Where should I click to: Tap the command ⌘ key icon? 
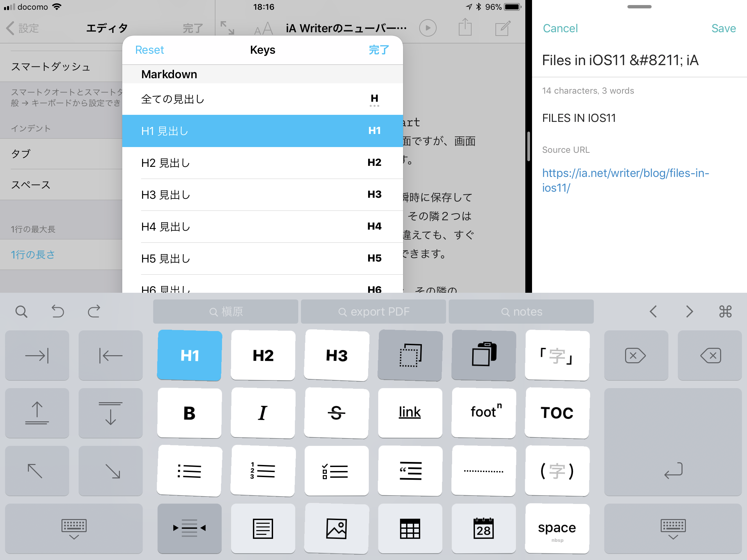click(x=726, y=312)
